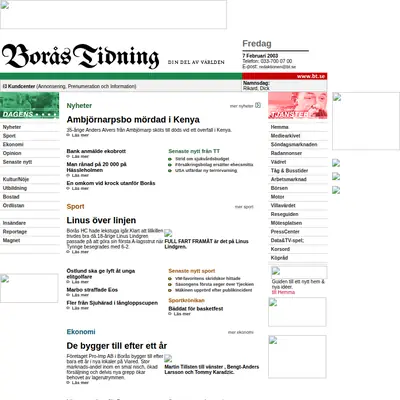
Task: Open Marbo straffade Eos article
Action: 92,290
